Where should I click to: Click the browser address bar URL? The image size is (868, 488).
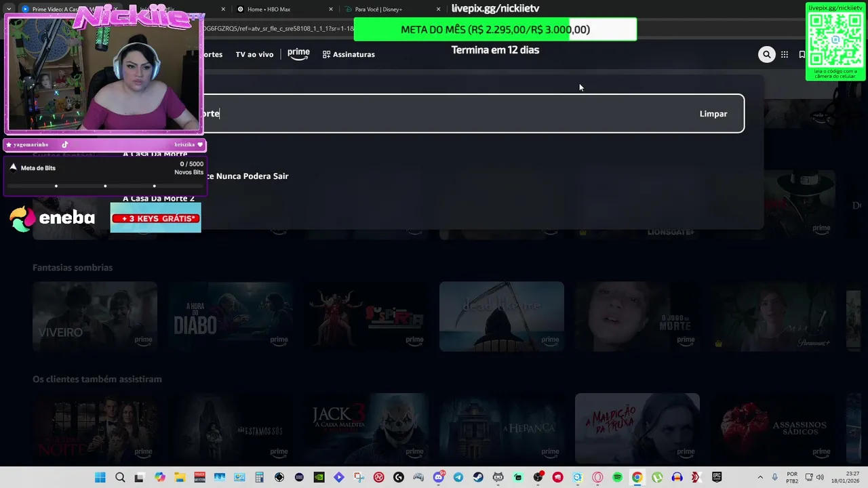(x=278, y=28)
